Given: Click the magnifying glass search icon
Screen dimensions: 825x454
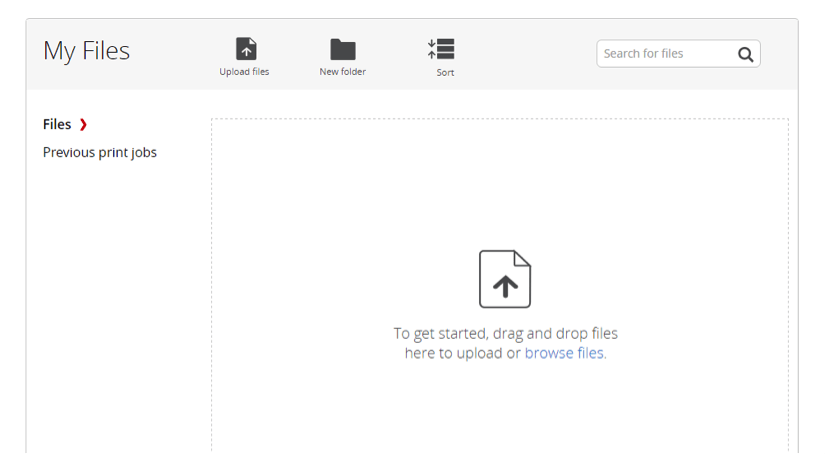Looking at the screenshot, I should pyautogui.click(x=745, y=54).
